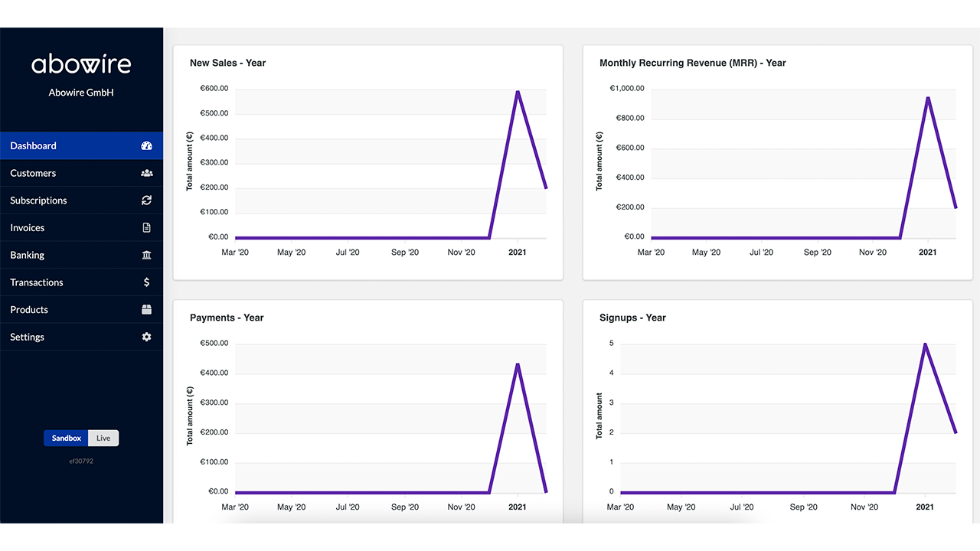Click the MRR chart peak at 2021
The height and width of the screenshot is (551, 980).
(x=928, y=98)
